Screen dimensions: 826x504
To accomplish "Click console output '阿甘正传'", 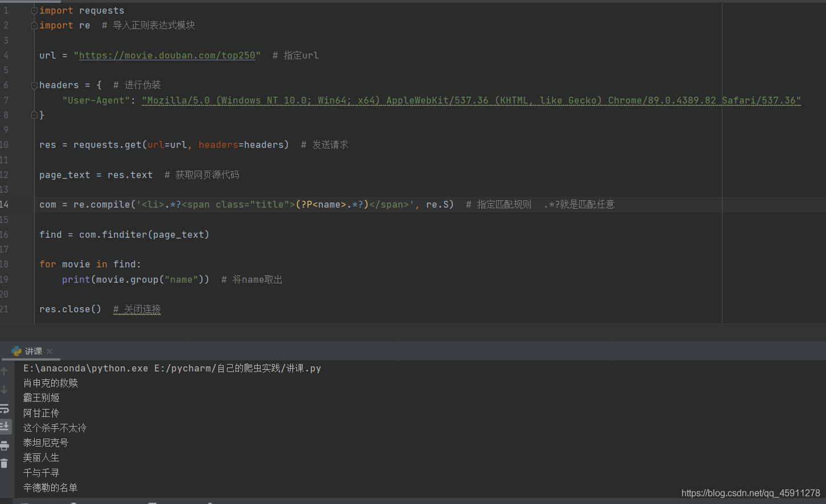I will tap(42, 413).
